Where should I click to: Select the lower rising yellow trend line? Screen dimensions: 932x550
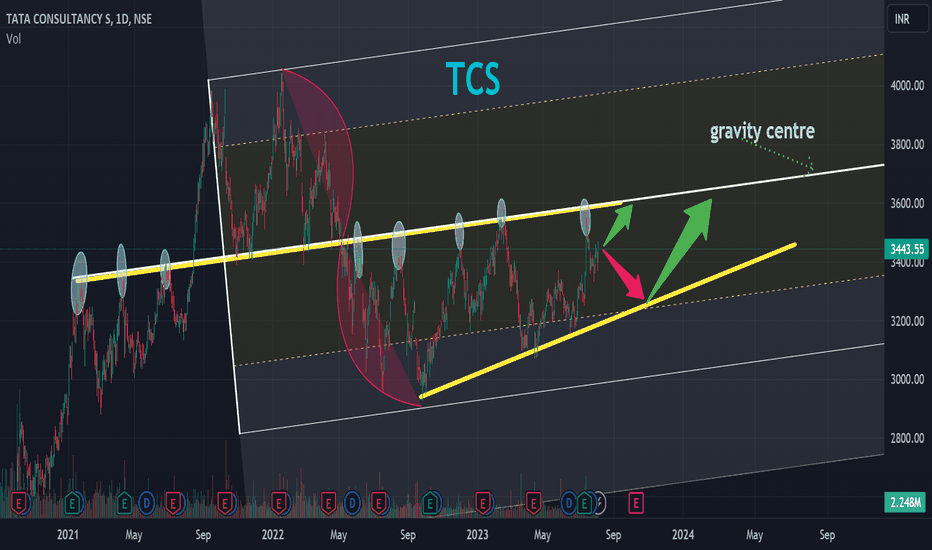(x=607, y=320)
